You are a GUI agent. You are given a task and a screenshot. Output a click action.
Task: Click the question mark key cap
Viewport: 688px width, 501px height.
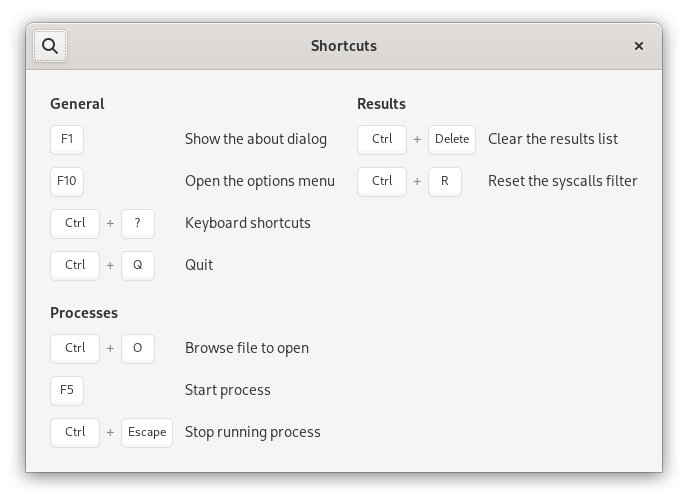138,223
